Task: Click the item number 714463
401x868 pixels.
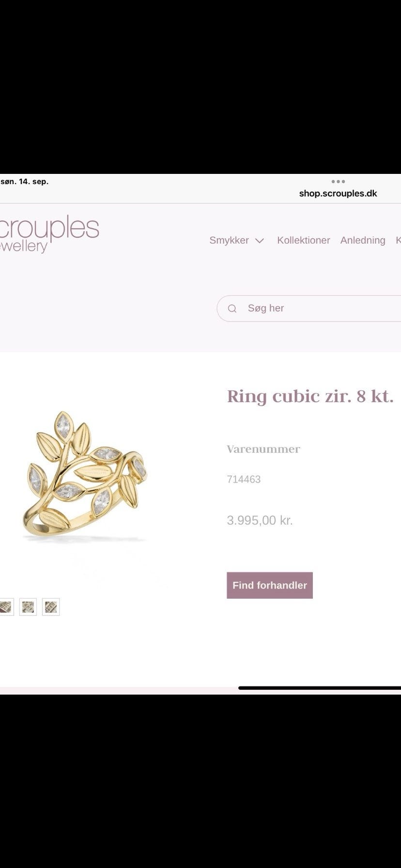Action: tap(244, 480)
